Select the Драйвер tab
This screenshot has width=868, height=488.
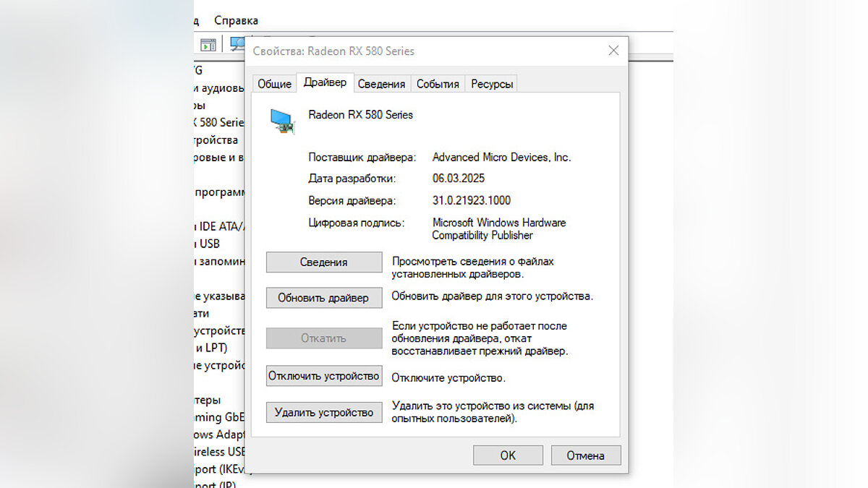[325, 82]
